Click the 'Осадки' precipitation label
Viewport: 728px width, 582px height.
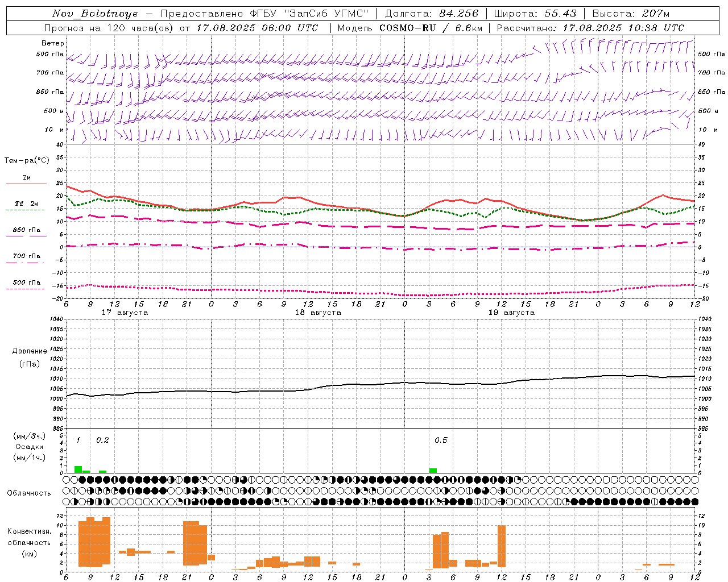(x=30, y=447)
